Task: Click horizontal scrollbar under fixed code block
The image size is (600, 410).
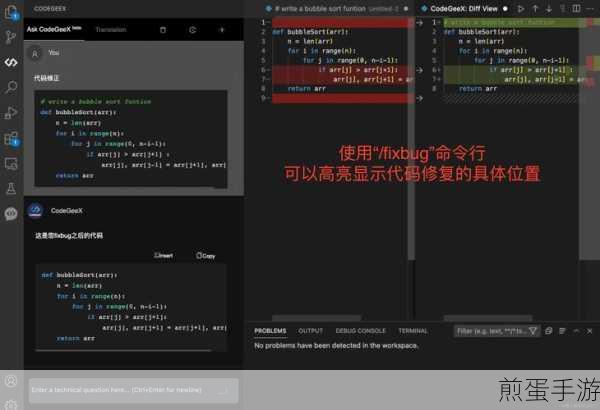Action: (123, 350)
